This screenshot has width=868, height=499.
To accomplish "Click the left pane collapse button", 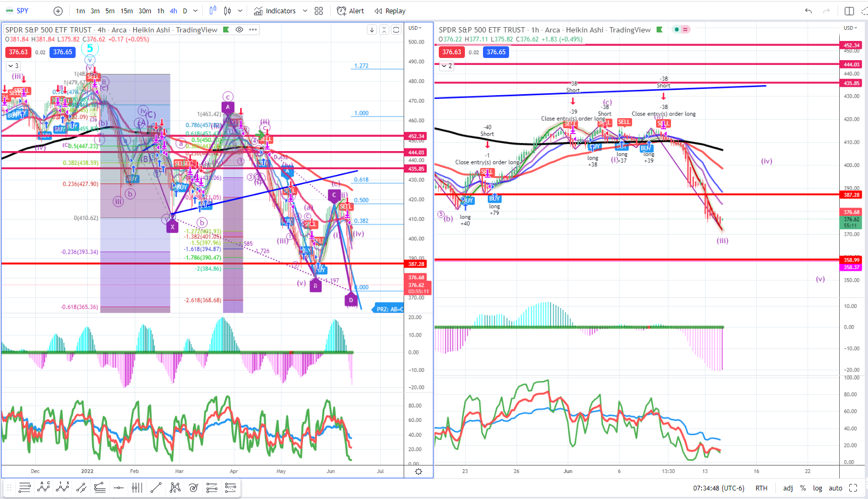I will (384, 30).
